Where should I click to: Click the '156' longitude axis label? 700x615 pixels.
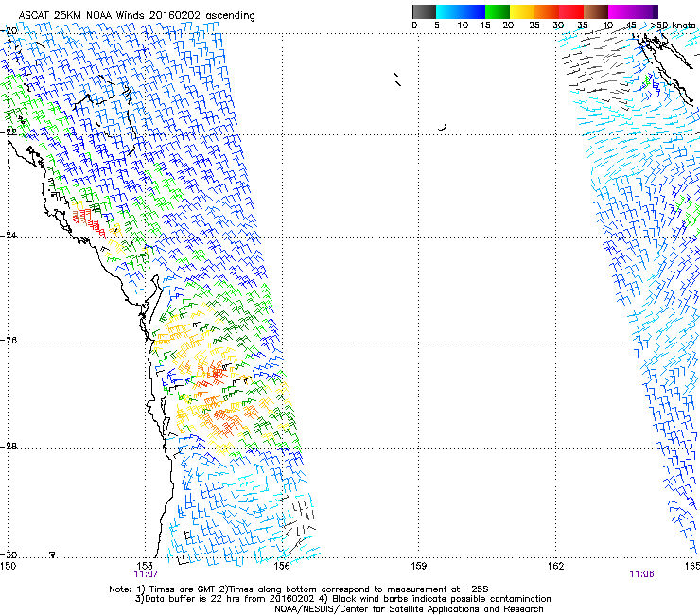click(x=282, y=566)
